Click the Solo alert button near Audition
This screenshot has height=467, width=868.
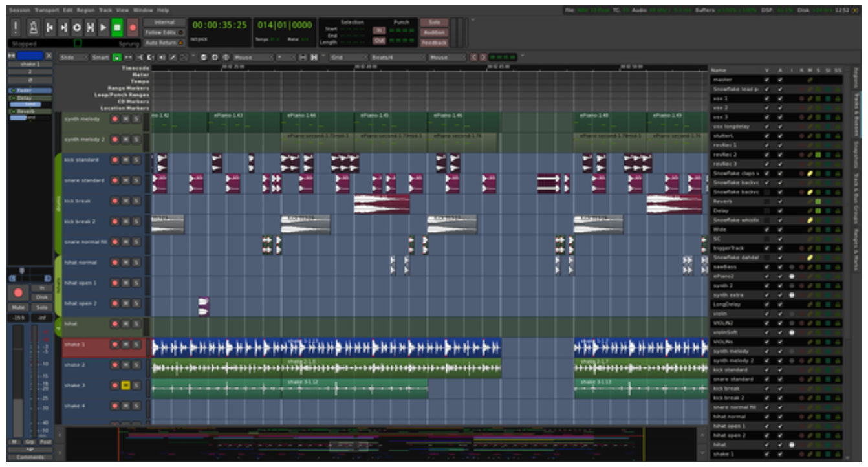click(434, 23)
